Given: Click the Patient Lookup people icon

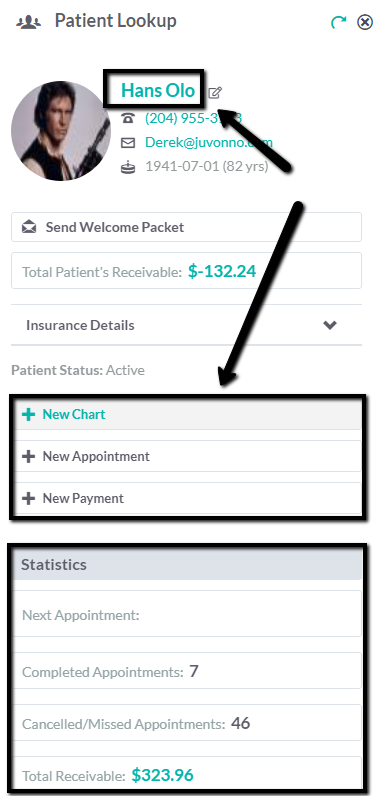Looking at the screenshot, I should point(29,22).
